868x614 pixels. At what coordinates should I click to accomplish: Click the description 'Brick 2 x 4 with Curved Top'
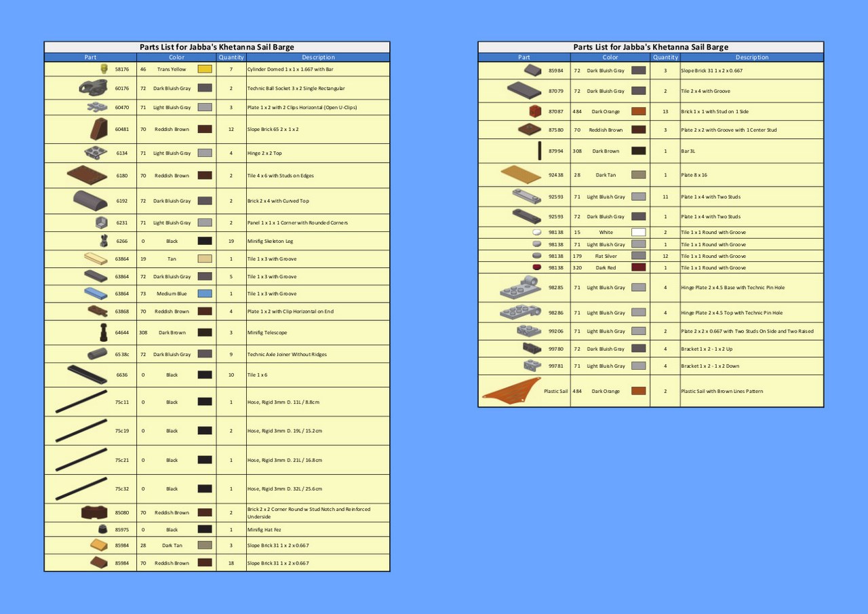tap(278, 201)
